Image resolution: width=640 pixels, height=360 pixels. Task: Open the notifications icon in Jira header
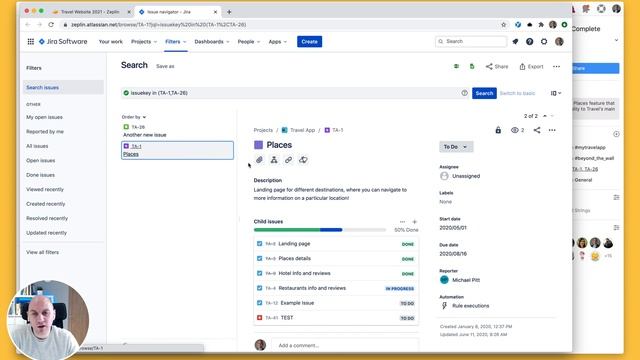pyautogui.click(x=515, y=42)
